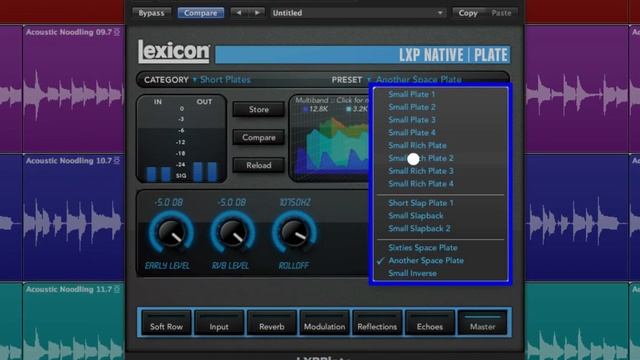640x360 pixels.
Task: Switch to the Master tab
Action: point(482,322)
